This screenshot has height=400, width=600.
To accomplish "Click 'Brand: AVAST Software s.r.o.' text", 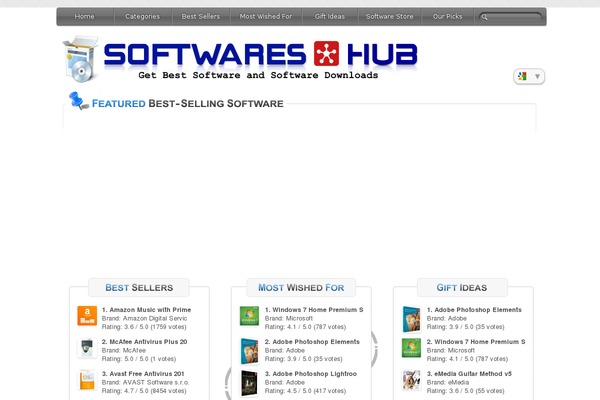I will point(145,382).
